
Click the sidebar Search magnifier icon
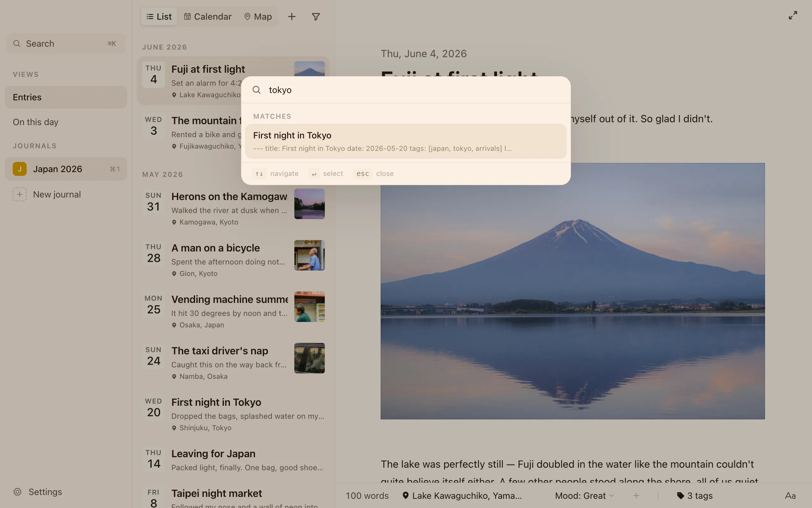[x=17, y=44]
